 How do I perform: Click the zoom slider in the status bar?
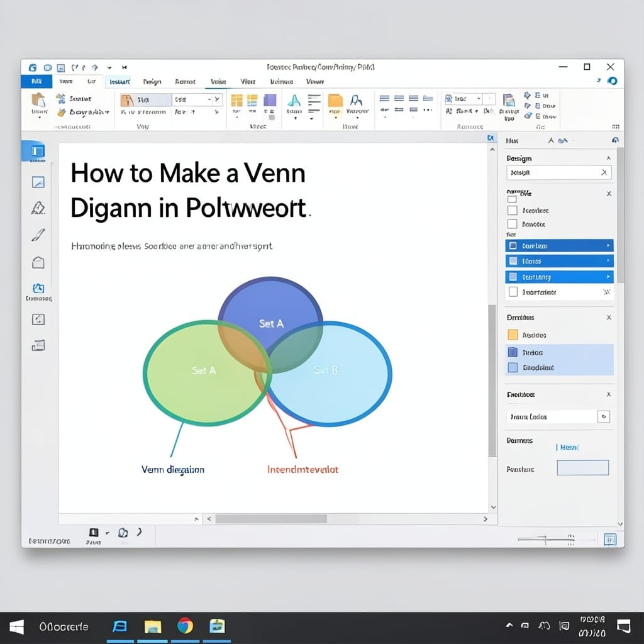click(x=545, y=539)
